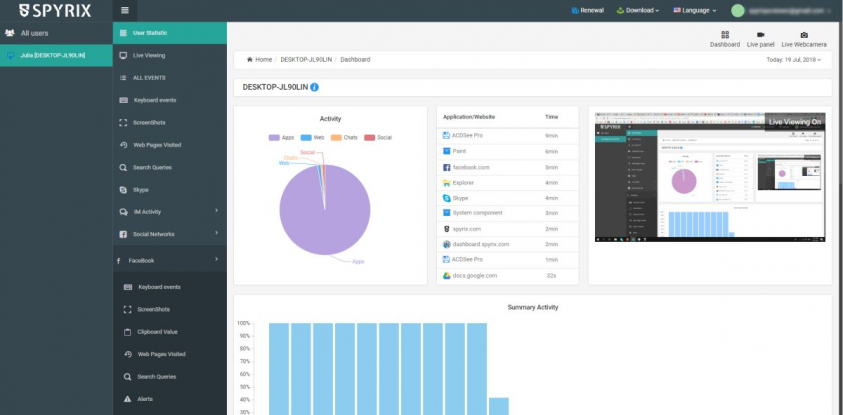Click the upper Keyboard events keyboard icon
This screenshot has height=415, width=843.
[x=124, y=100]
